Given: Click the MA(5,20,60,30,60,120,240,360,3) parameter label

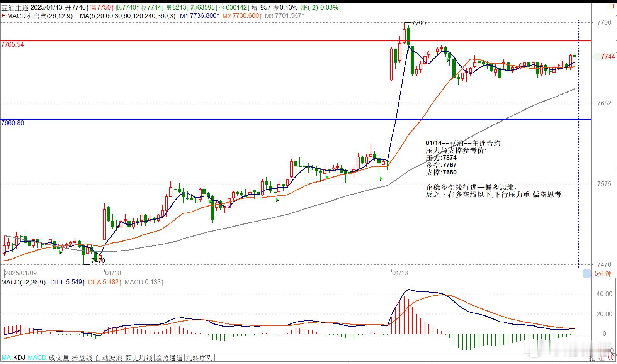Looking at the screenshot, I should click(x=127, y=16).
